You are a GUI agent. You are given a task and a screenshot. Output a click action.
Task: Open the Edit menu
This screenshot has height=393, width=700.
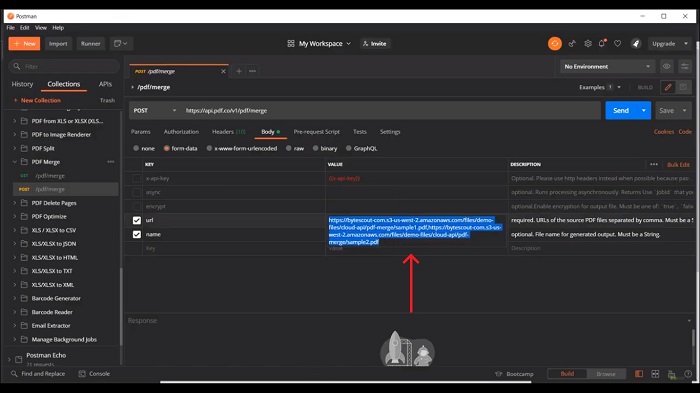point(25,28)
